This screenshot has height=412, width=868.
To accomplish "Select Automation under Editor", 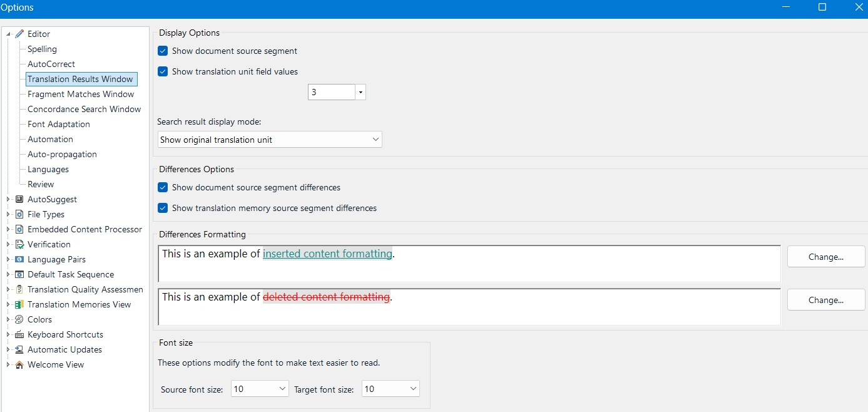I will coord(50,139).
